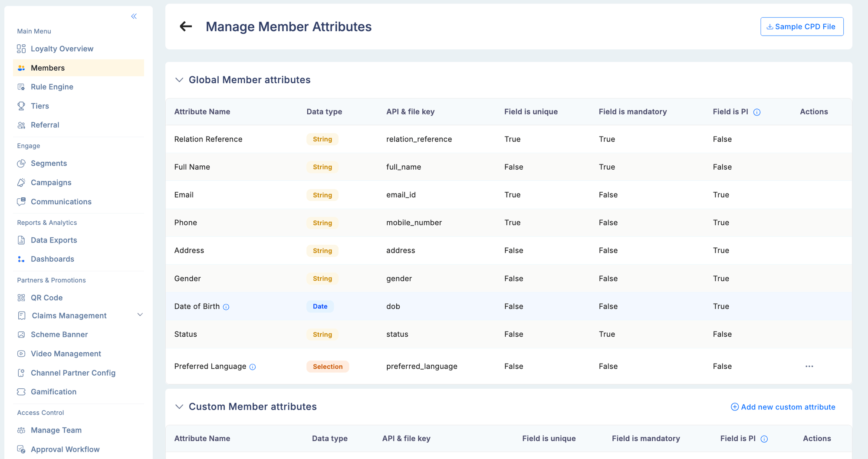
Task: Click Add new custom attribute
Action: [x=783, y=407]
